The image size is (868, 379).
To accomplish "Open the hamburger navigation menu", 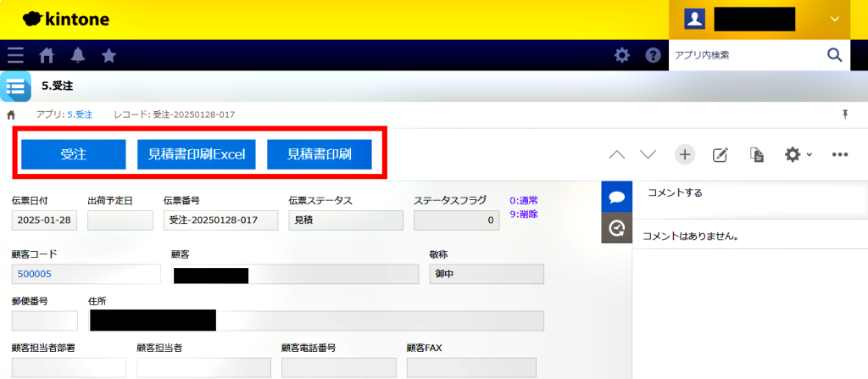I will coord(15,55).
